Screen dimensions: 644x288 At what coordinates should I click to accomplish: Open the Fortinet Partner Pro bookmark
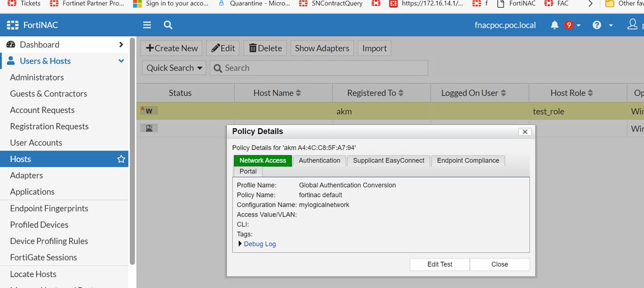(x=86, y=4)
